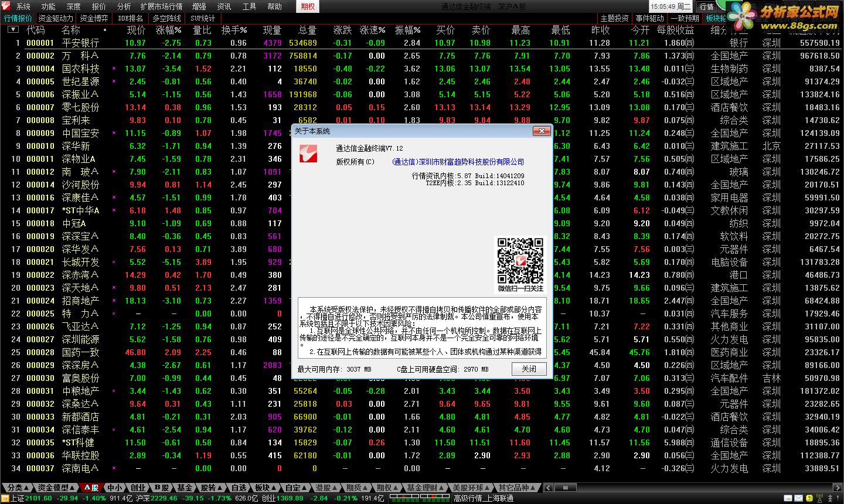Click the dialog's red logo icon

pos(309,154)
